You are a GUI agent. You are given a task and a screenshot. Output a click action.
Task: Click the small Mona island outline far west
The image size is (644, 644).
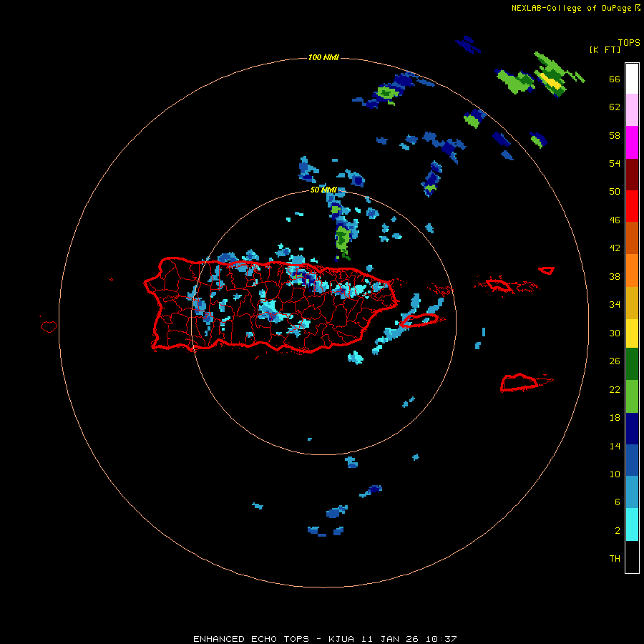tap(49, 326)
